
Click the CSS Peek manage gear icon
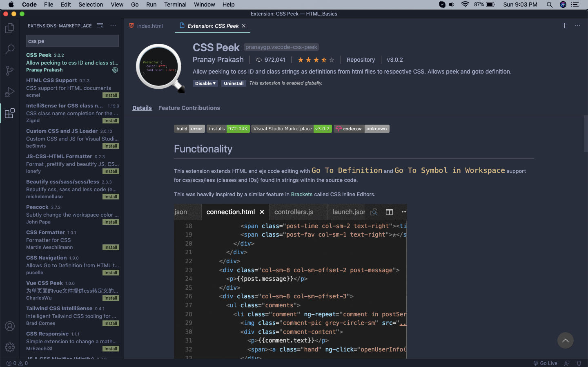coord(115,70)
